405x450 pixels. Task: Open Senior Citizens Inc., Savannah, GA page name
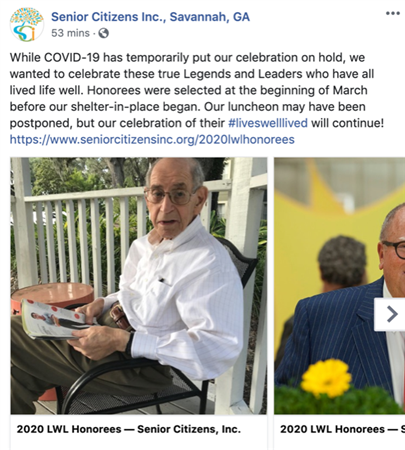[x=150, y=17]
